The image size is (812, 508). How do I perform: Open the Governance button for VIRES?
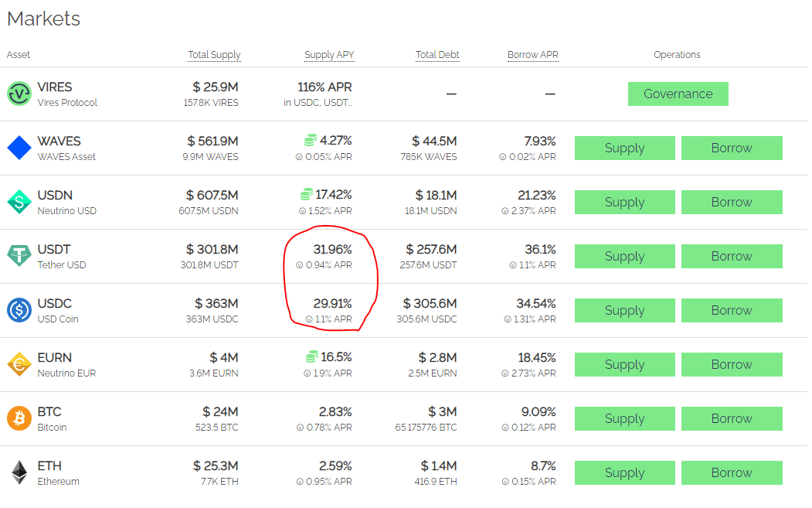point(678,94)
